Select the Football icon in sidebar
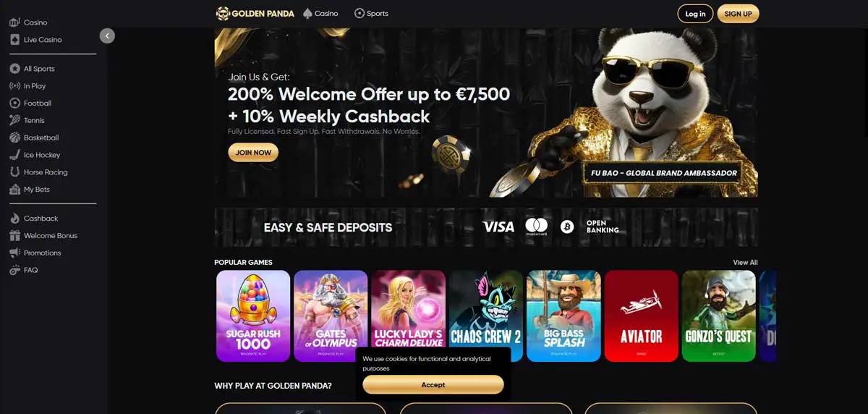 click(14, 103)
